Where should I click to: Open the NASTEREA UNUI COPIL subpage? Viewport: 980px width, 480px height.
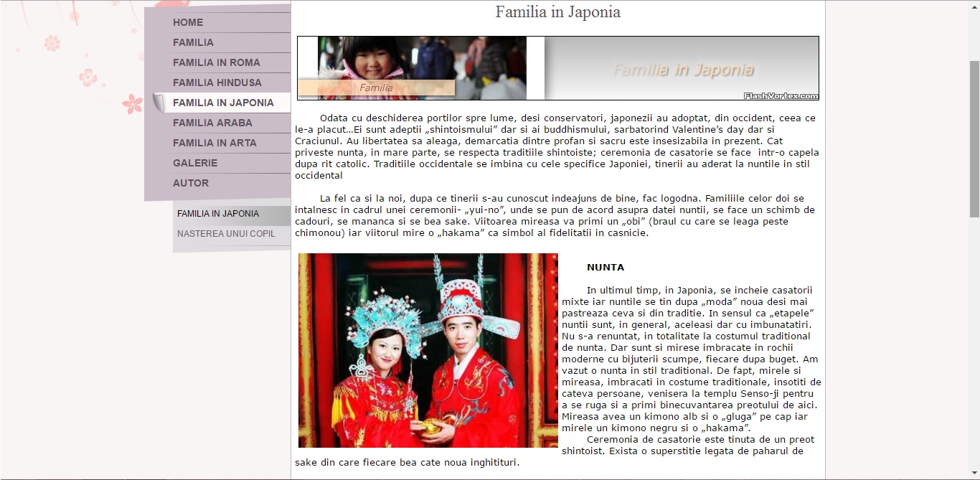point(226,234)
